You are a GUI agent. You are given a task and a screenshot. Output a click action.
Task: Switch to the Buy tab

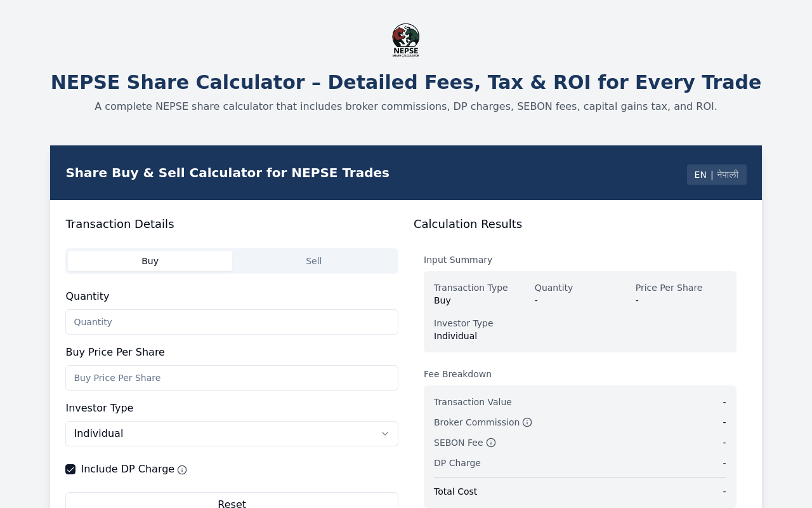150,261
